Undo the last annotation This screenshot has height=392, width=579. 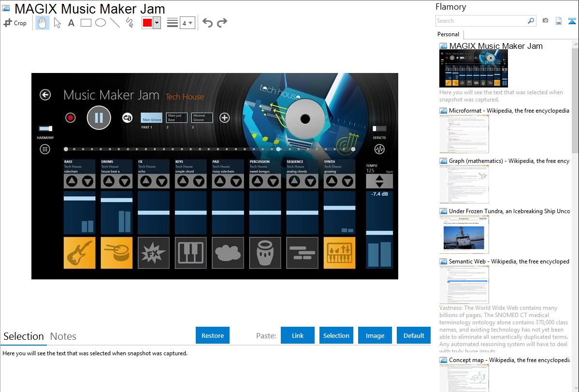point(207,23)
